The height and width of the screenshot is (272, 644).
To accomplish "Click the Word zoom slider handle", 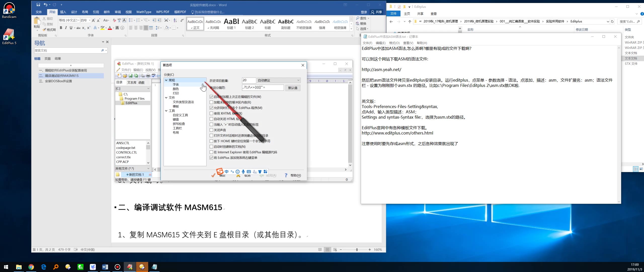I will coord(356,250).
